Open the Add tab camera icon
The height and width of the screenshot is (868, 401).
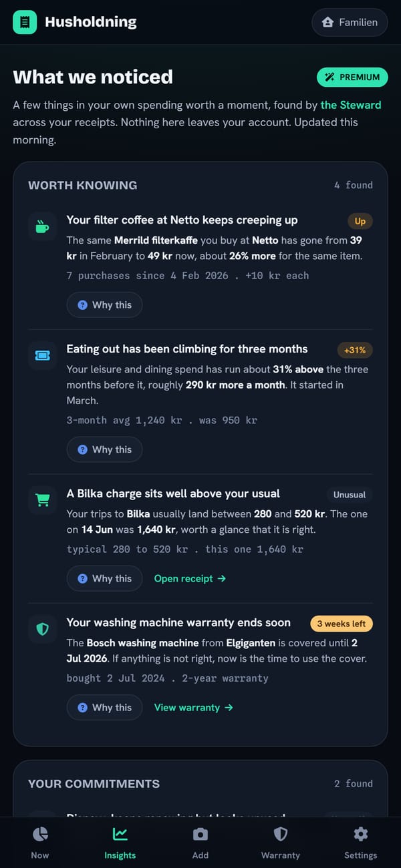point(200,834)
